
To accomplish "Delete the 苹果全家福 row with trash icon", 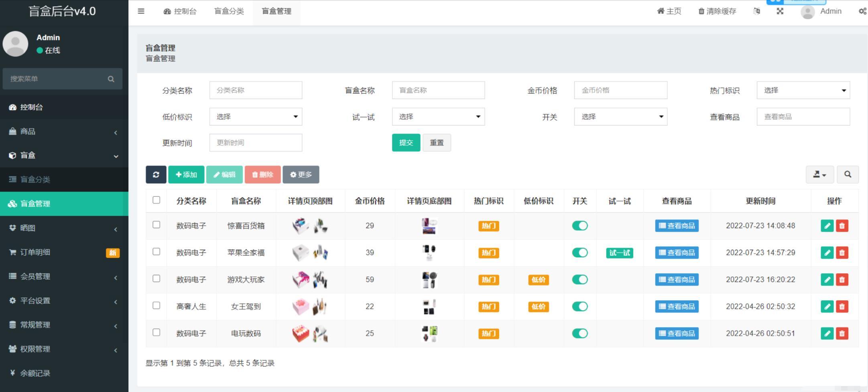I will click(842, 253).
